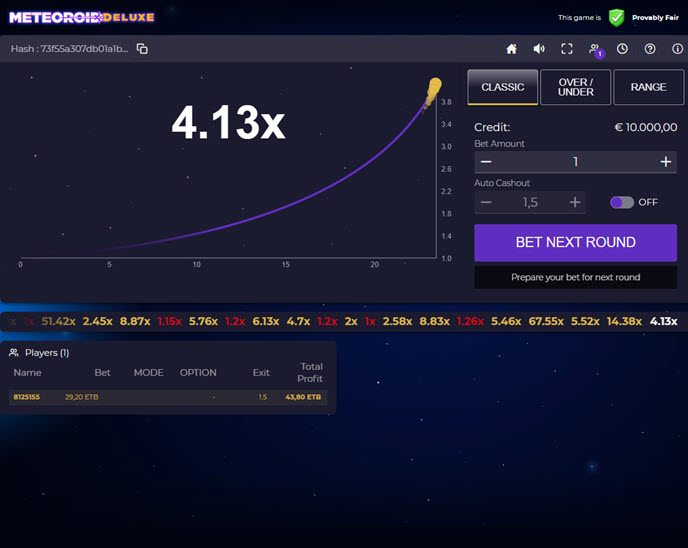
Task: Go to the home page icon
Action: pyautogui.click(x=512, y=49)
